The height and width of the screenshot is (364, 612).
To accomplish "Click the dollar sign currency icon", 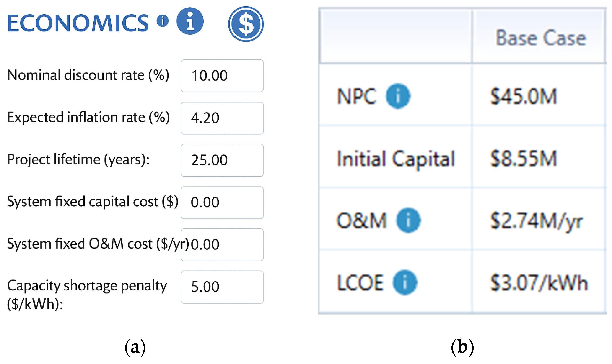I will [x=246, y=24].
